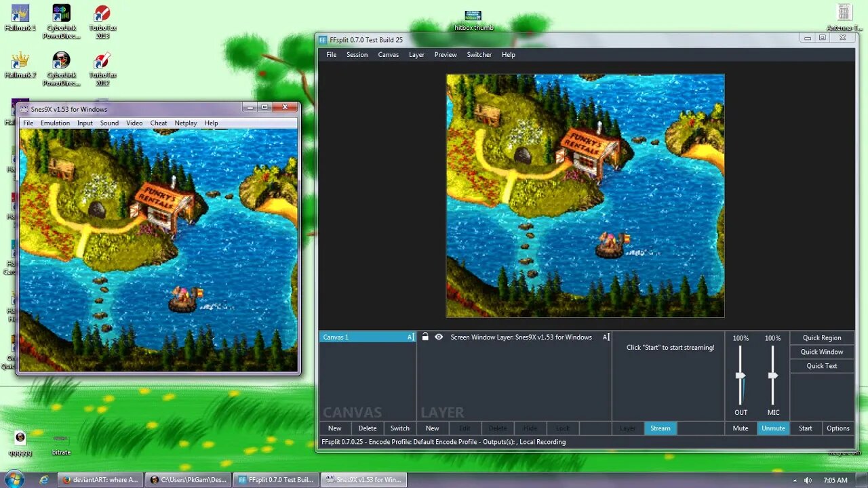
Task: Create a new canvas with New button
Action: (335, 428)
